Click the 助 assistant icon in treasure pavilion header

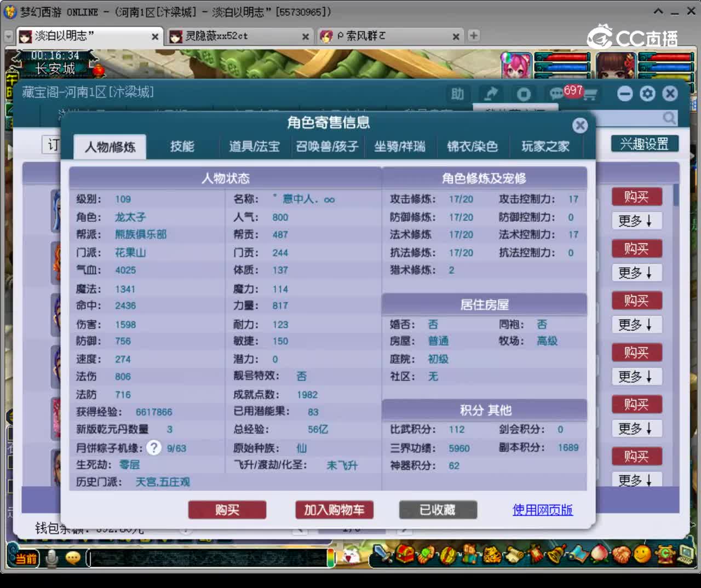click(x=457, y=94)
